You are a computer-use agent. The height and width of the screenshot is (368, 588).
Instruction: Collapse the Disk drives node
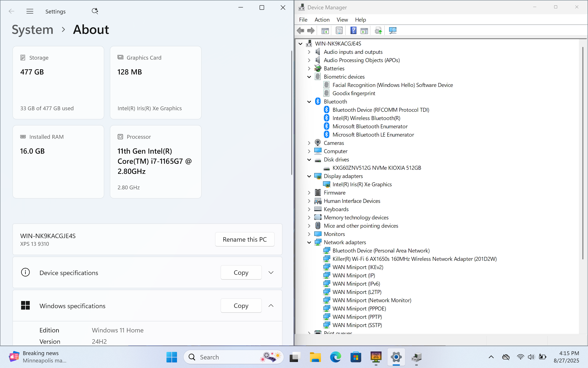309,160
